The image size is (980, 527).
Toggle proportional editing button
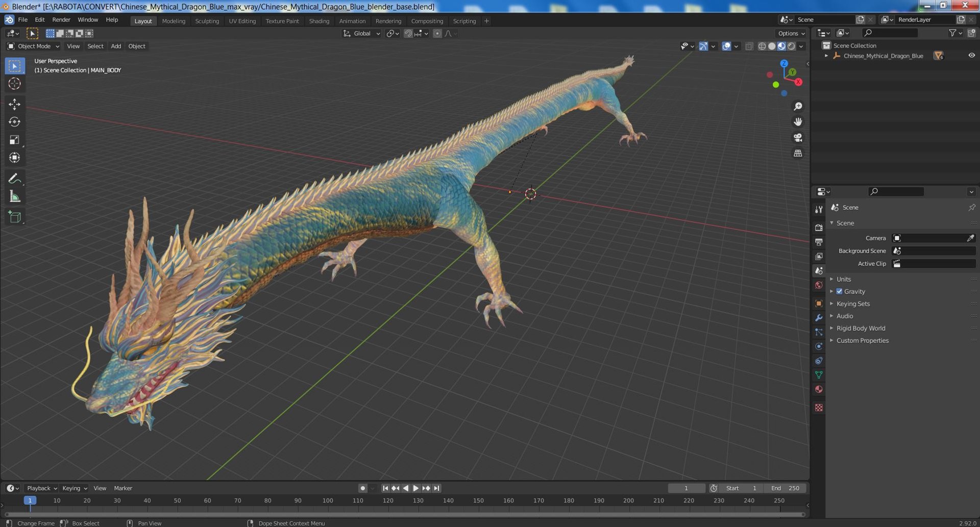coord(437,34)
